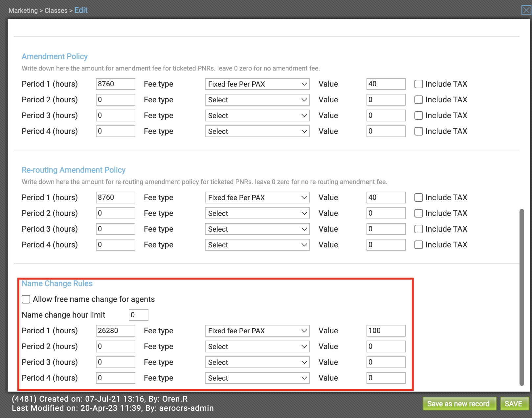Image resolution: width=532 pixels, height=418 pixels.
Task: Tick Include TAX for Amendment Policy Period 2
Action: click(418, 100)
